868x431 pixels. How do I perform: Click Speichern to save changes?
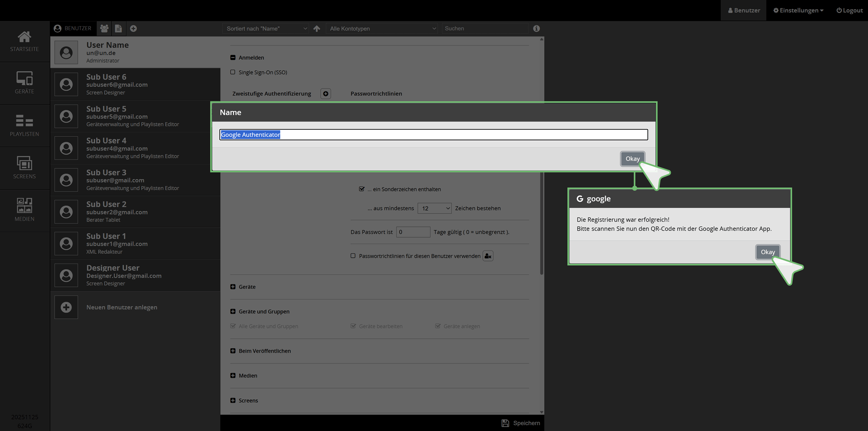(521, 423)
